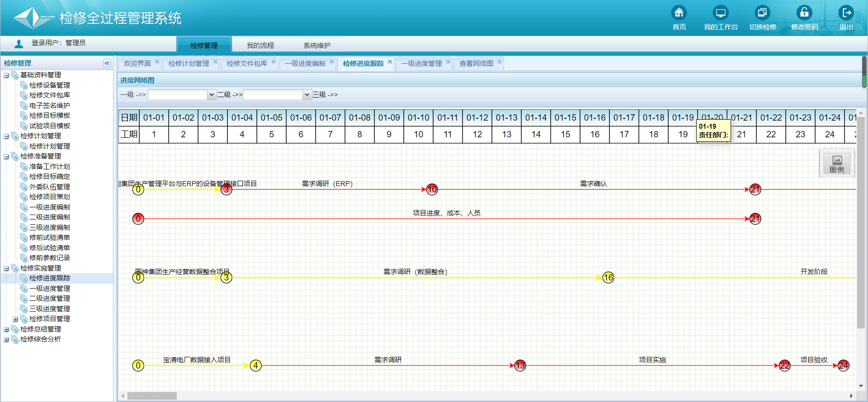Collapse the 基础资料管理 tree node
Image resolution: width=868 pixels, height=402 pixels.
[6, 75]
